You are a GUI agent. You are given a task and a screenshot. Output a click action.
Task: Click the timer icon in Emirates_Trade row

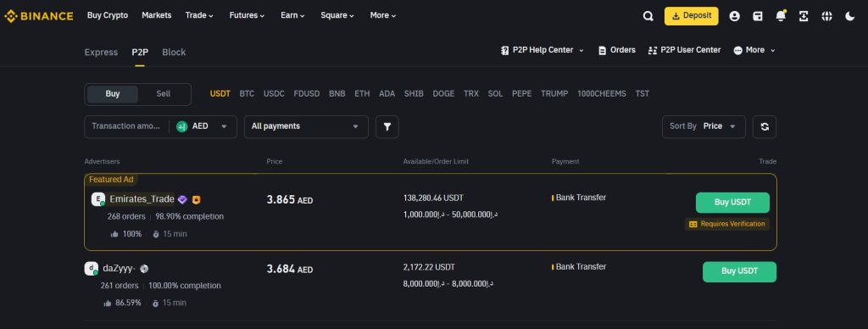click(x=156, y=234)
